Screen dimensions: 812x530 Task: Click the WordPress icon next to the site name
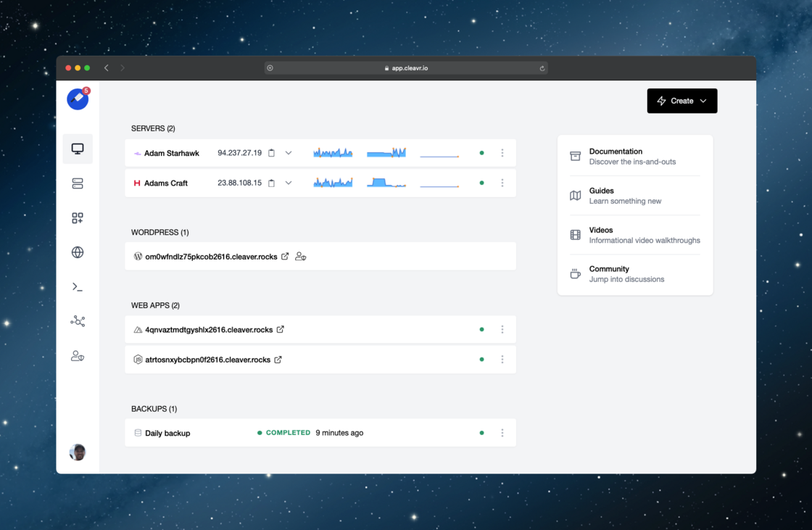[138, 255]
